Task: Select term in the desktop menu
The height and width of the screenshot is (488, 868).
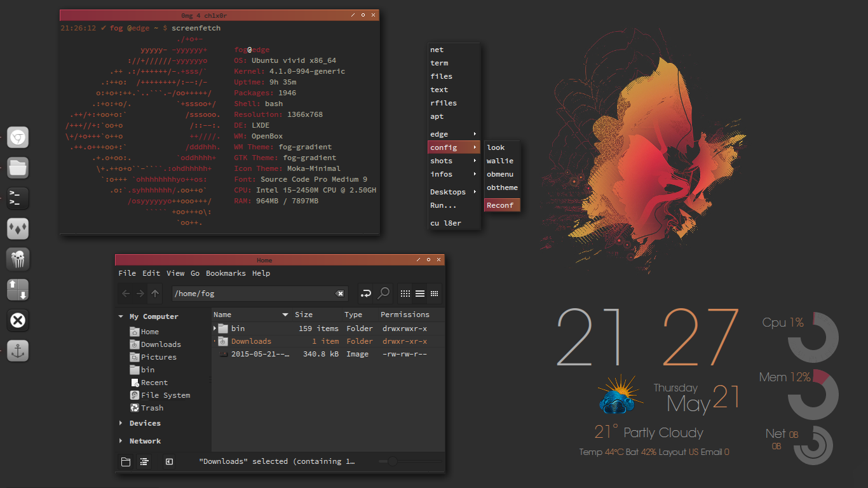Action: (454, 63)
